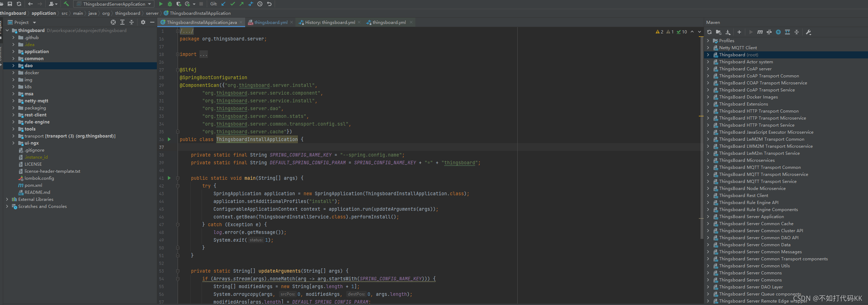Click the synchronize refresh icon in main toolbar

(x=19, y=4)
